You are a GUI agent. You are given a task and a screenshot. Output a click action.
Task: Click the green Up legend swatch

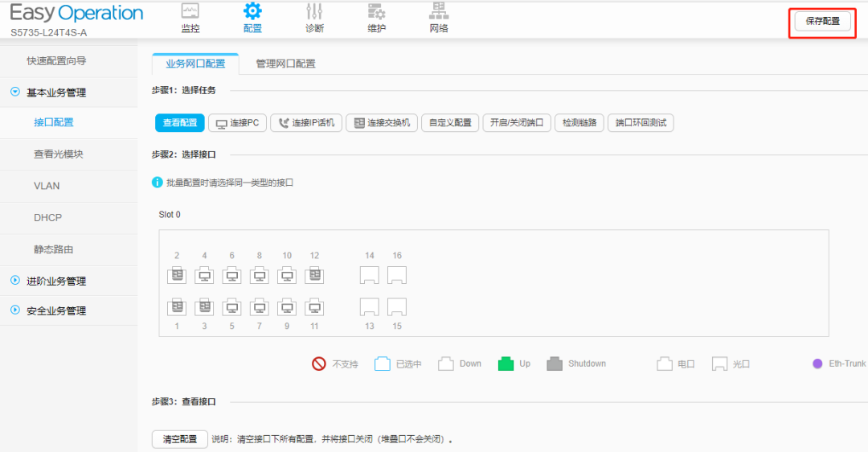(506, 364)
